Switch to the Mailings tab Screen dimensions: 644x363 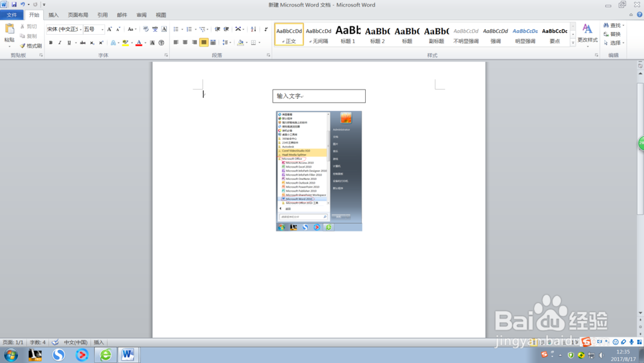coord(122,15)
